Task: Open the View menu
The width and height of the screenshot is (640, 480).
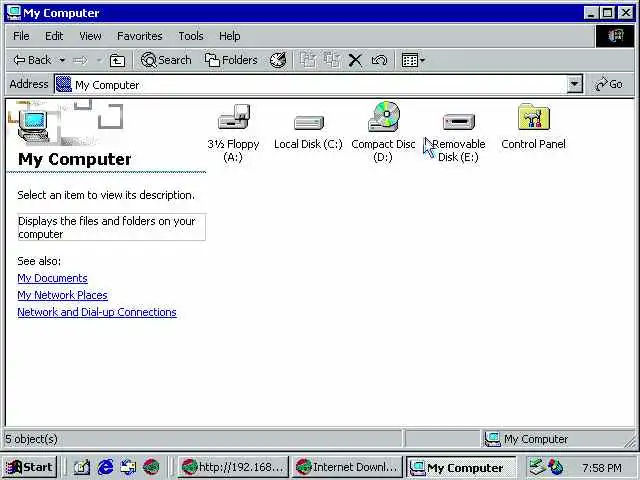Action: [x=90, y=36]
